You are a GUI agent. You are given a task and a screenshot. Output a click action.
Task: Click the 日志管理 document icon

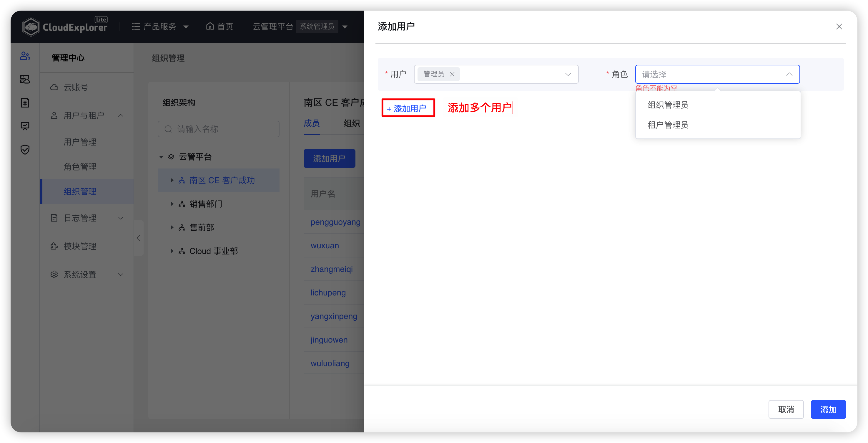[54, 218]
